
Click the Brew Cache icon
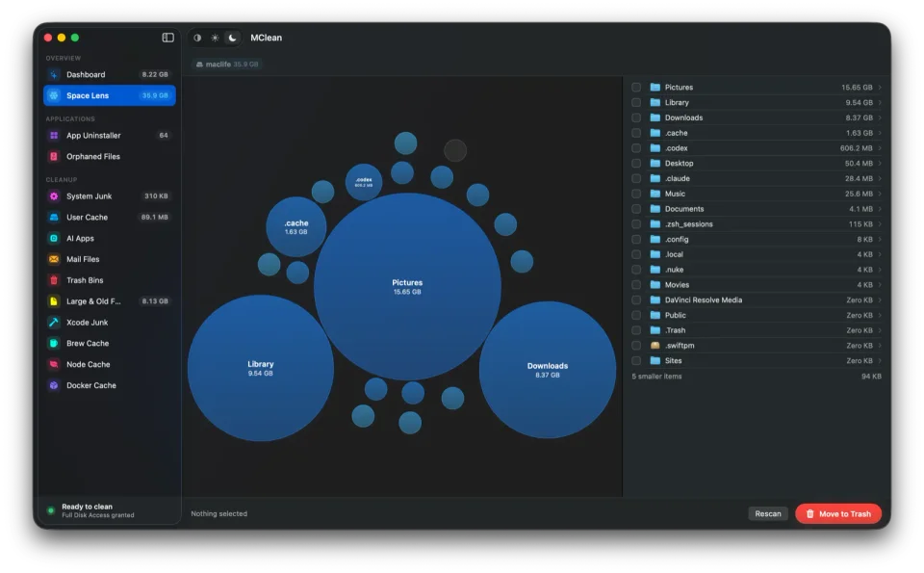pos(54,343)
